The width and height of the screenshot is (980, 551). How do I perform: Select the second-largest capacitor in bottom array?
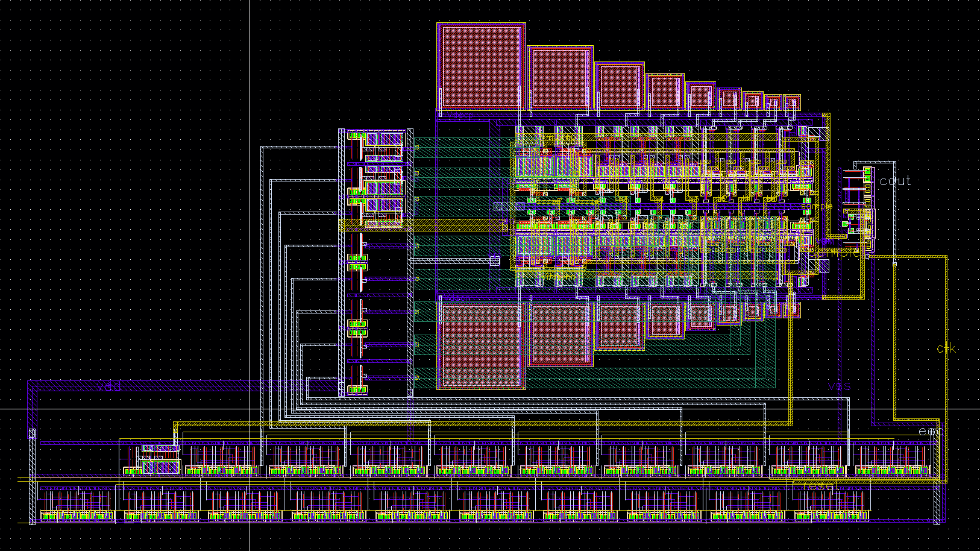click(560, 334)
